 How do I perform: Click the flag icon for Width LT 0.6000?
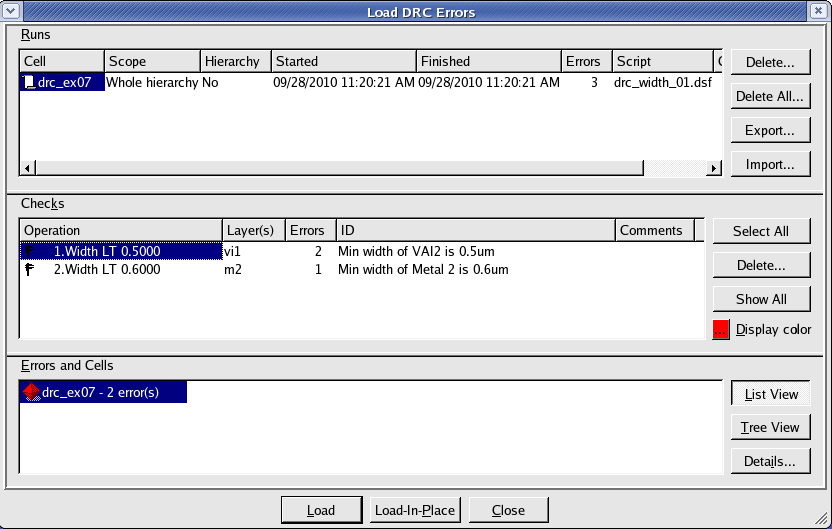tap(29, 270)
